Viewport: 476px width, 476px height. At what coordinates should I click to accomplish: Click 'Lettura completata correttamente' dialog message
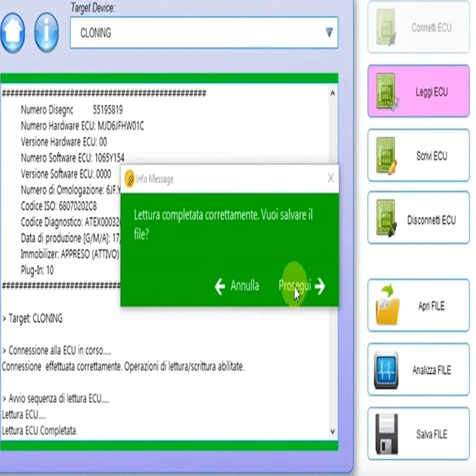coord(223,224)
